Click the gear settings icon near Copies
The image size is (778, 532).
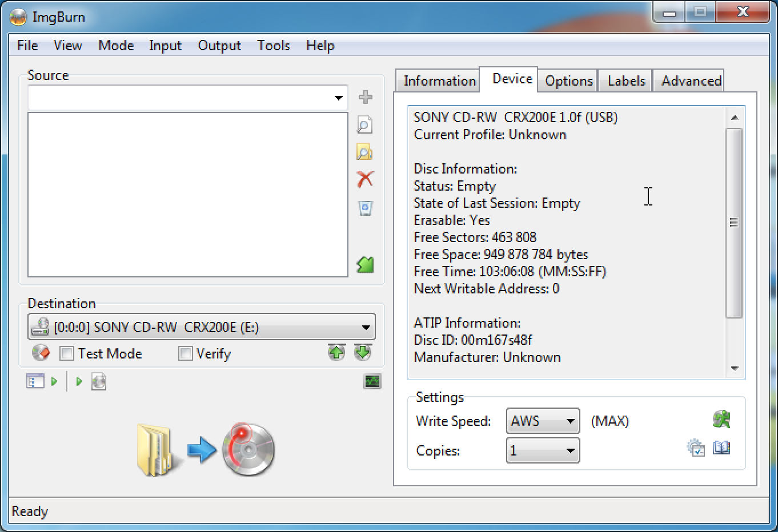pos(696,448)
